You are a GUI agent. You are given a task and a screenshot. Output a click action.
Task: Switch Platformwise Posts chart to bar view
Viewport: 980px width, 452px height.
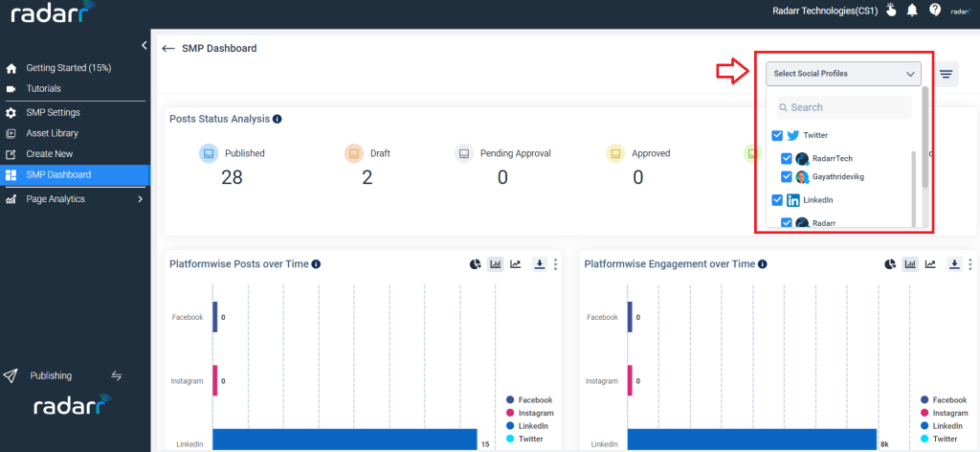pos(496,264)
